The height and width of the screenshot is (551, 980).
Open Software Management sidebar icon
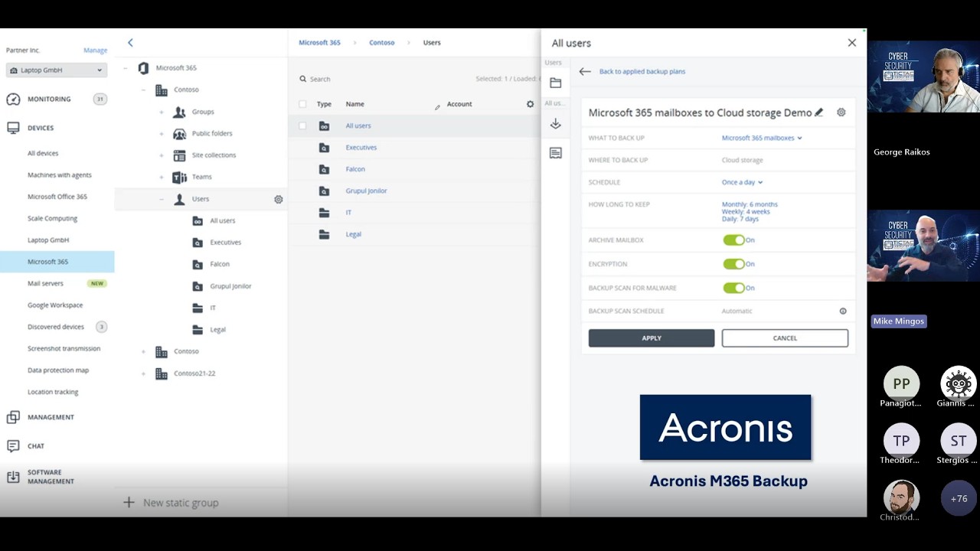click(13, 477)
